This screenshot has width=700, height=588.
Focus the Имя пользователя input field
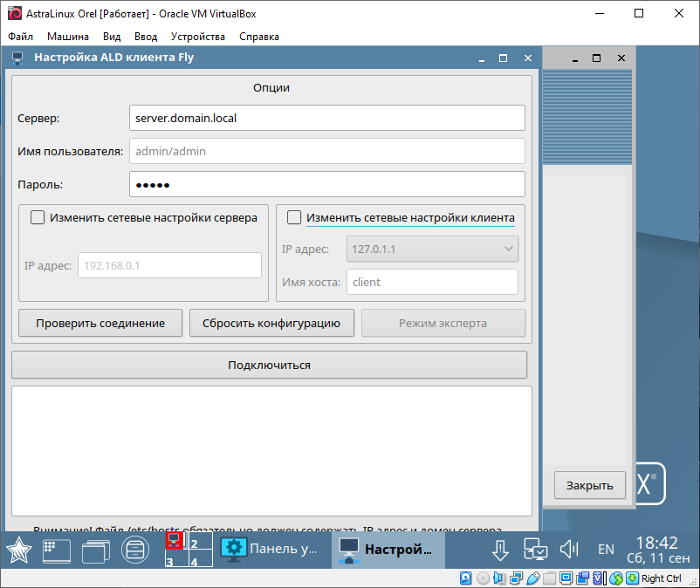[326, 151]
